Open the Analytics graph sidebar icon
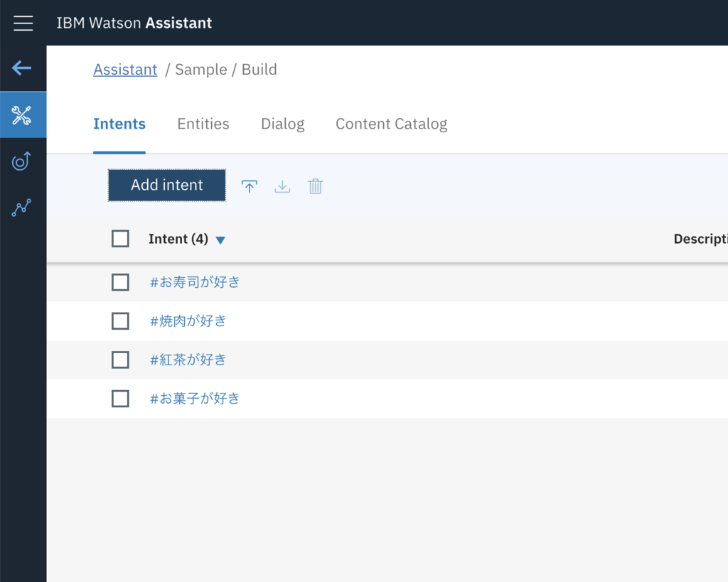728x582 pixels. click(21, 208)
